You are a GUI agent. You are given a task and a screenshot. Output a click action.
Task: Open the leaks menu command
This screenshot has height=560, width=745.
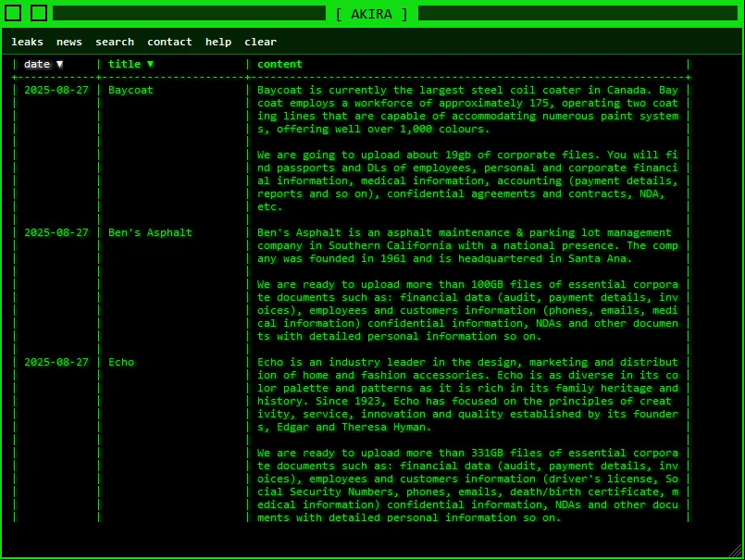pyautogui.click(x=27, y=42)
